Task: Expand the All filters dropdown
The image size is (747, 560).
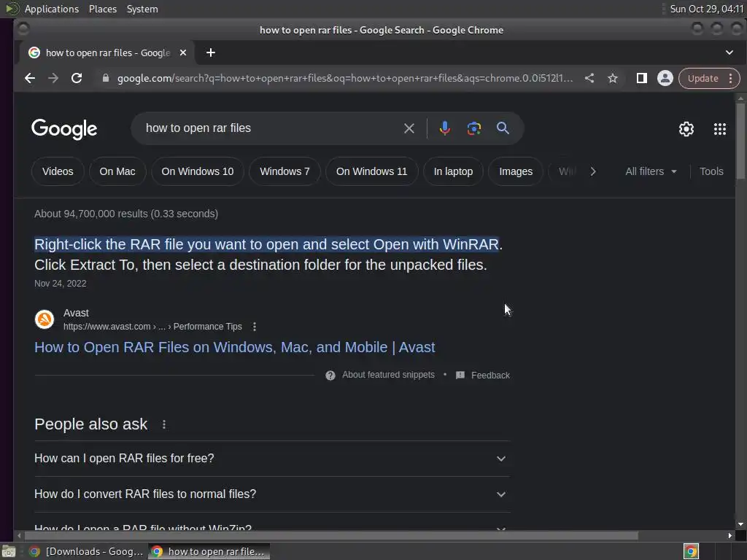Action: (651, 171)
